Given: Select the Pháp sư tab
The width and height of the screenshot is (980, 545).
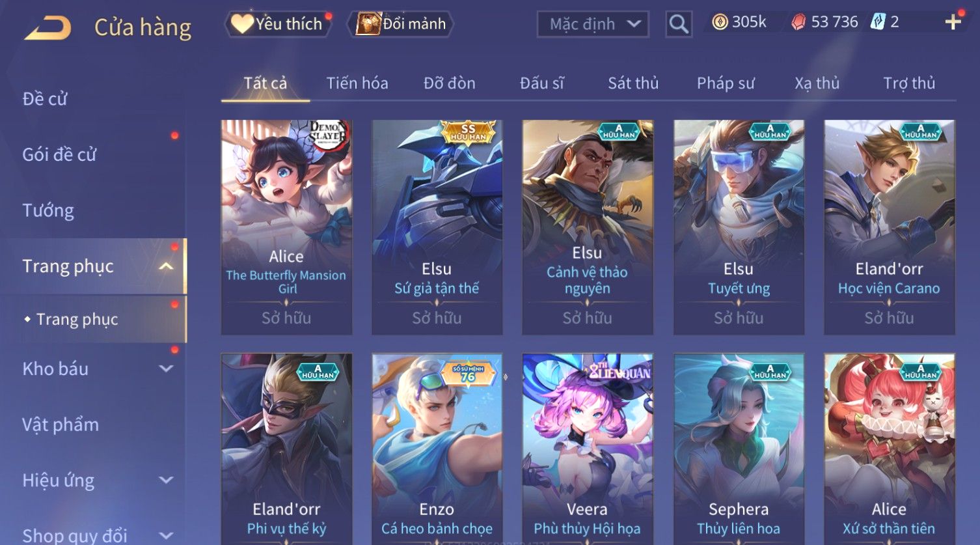Looking at the screenshot, I should pos(726,83).
